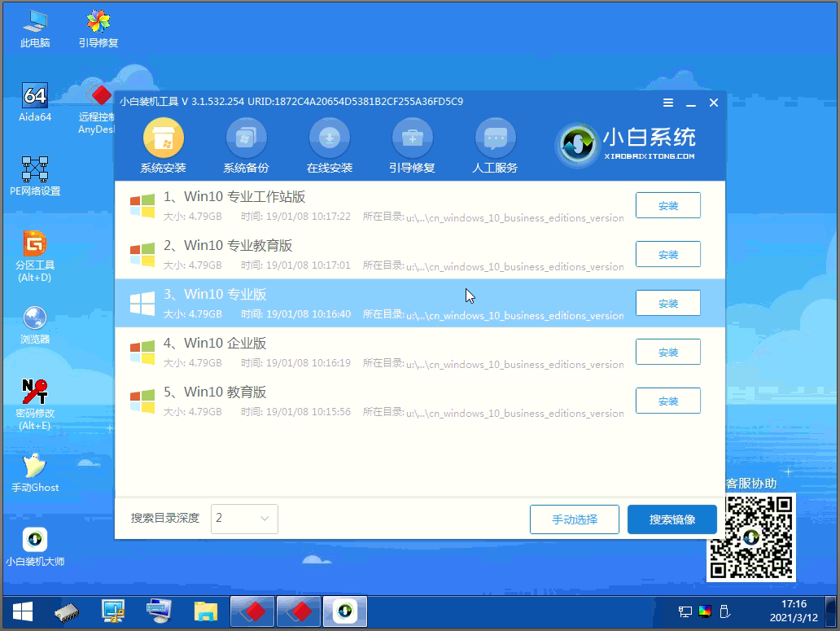Click 安装 for Win10 企业版
This screenshot has height=631, width=840.
click(667, 353)
